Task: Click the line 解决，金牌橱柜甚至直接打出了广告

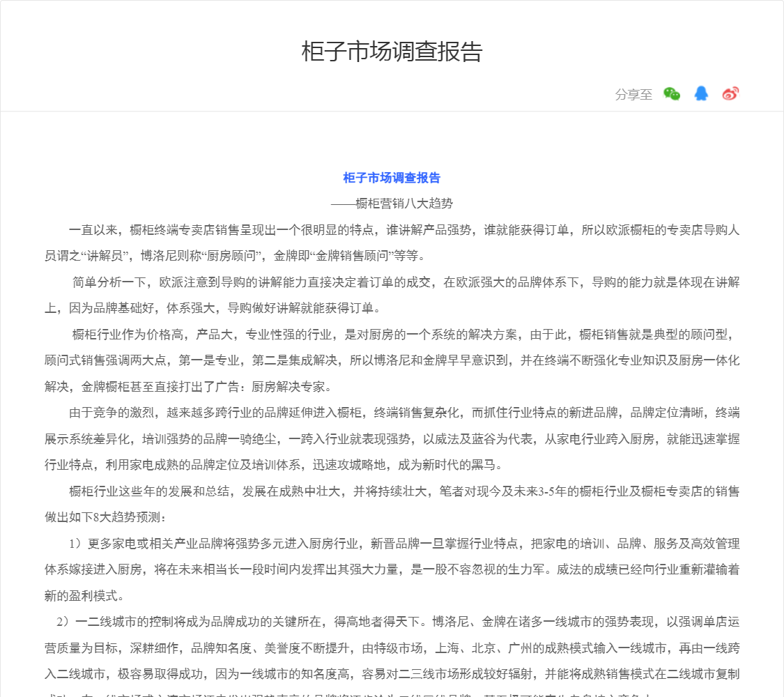Action: pyautogui.click(x=188, y=387)
